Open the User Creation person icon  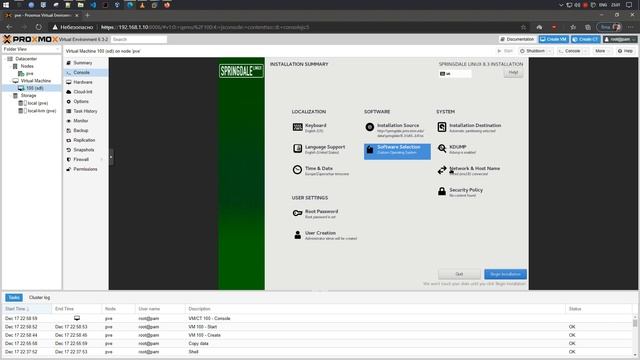coord(298,235)
